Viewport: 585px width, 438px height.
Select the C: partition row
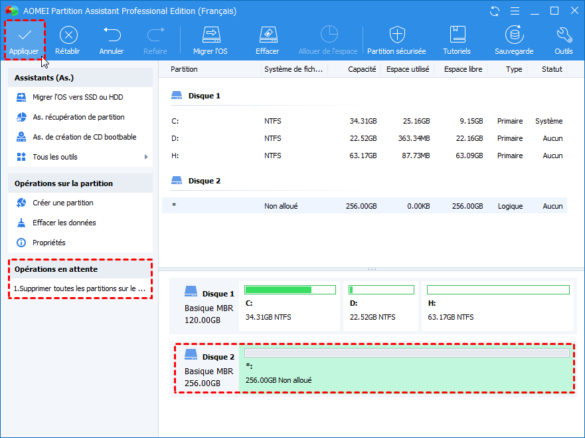pyautogui.click(x=365, y=121)
